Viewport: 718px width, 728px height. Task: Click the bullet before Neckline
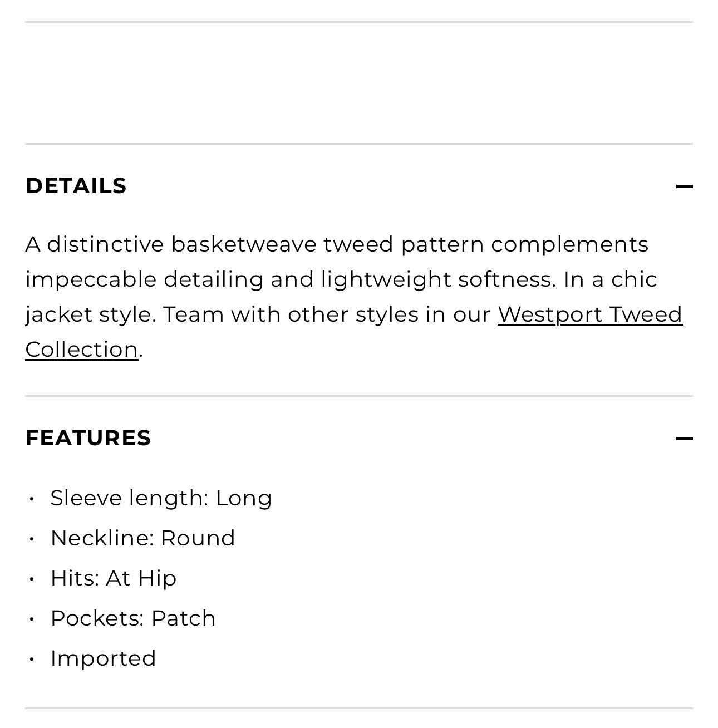click(x=32, y=539)
